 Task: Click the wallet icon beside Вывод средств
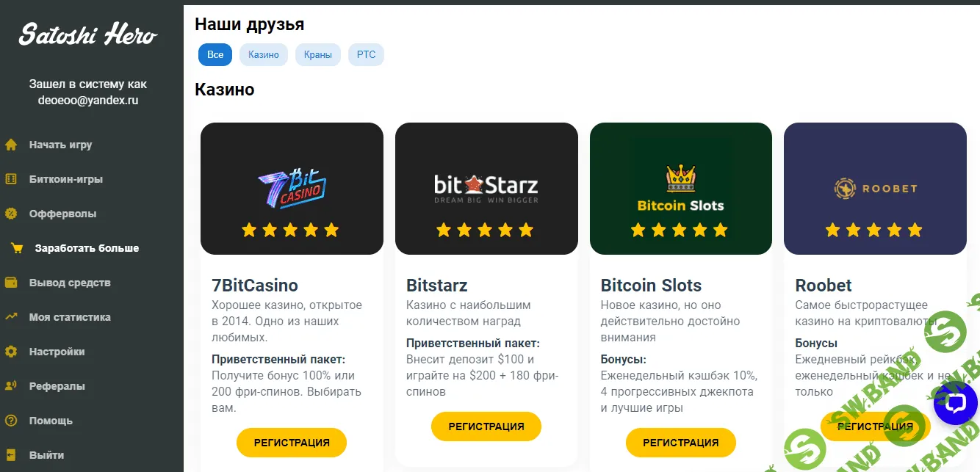11,283
